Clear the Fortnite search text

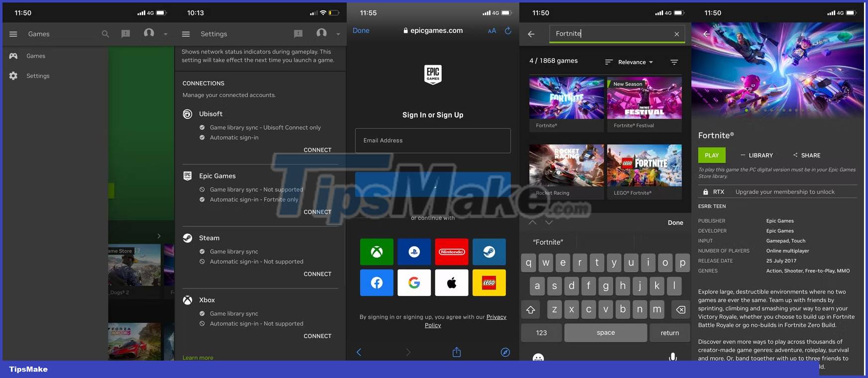[676, 34]
